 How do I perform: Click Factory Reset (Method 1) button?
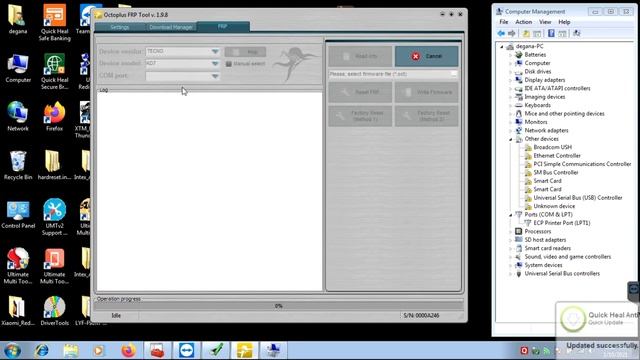pos(360,116)
